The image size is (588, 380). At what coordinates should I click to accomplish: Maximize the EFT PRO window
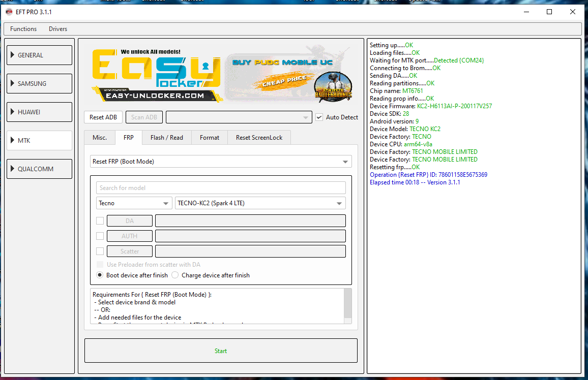[549, 12]
